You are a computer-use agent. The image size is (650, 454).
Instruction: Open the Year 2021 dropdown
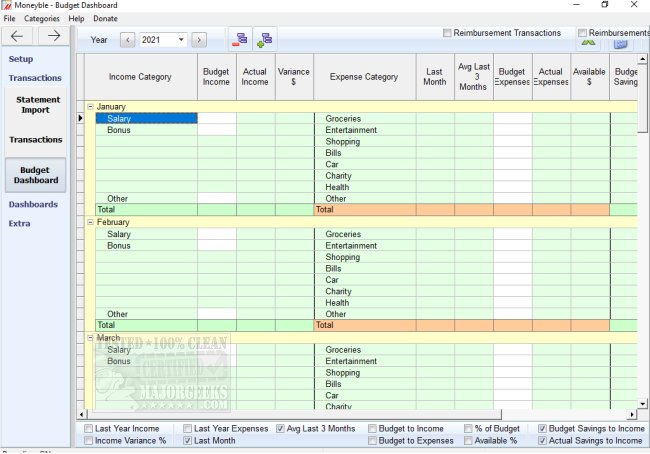click(181, 40)
